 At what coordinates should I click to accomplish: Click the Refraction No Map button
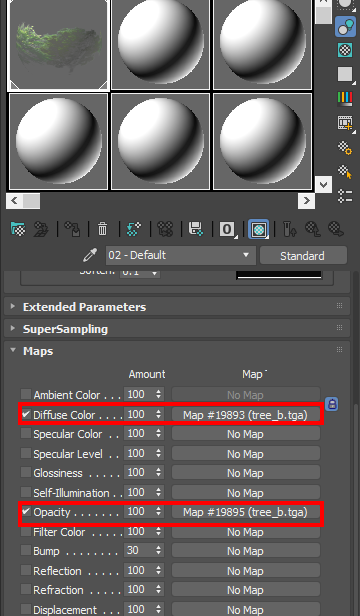[x=246, y=590]
